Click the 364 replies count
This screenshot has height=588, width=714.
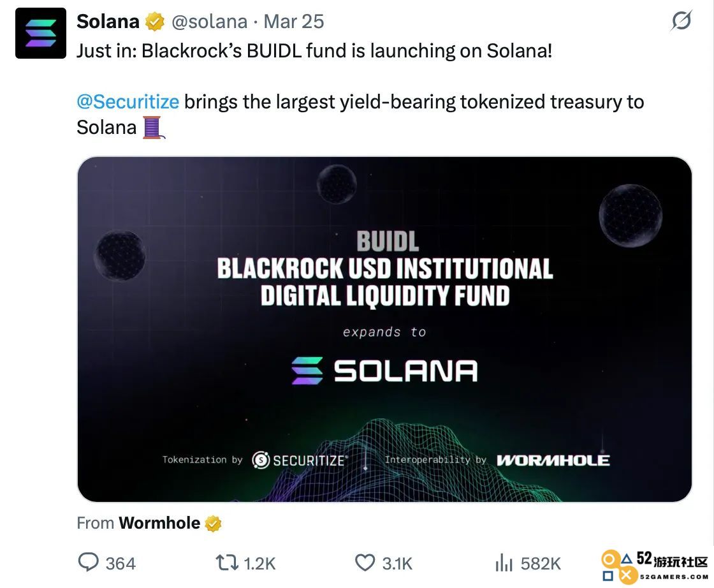pos(120,563)
